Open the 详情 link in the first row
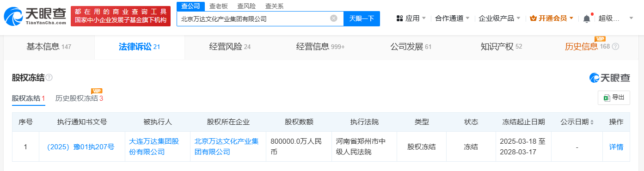644x171 pixels. (616, 147)
